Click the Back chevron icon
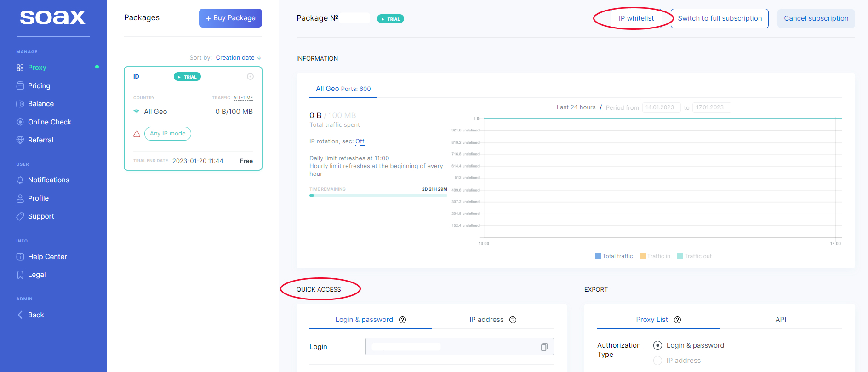The width and height of the screenshot is (868, 372). [x=20, y=315]
